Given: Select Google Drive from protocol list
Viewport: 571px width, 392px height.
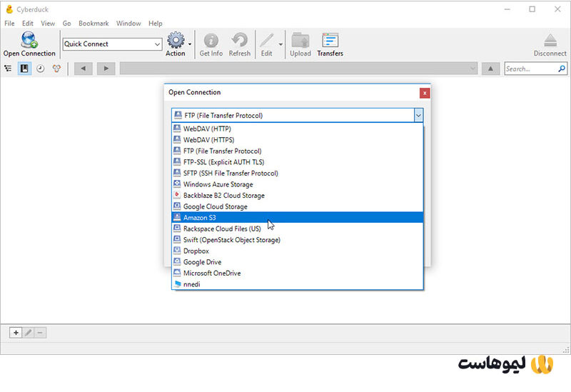Looking at the screenshot, I should 297,262.
